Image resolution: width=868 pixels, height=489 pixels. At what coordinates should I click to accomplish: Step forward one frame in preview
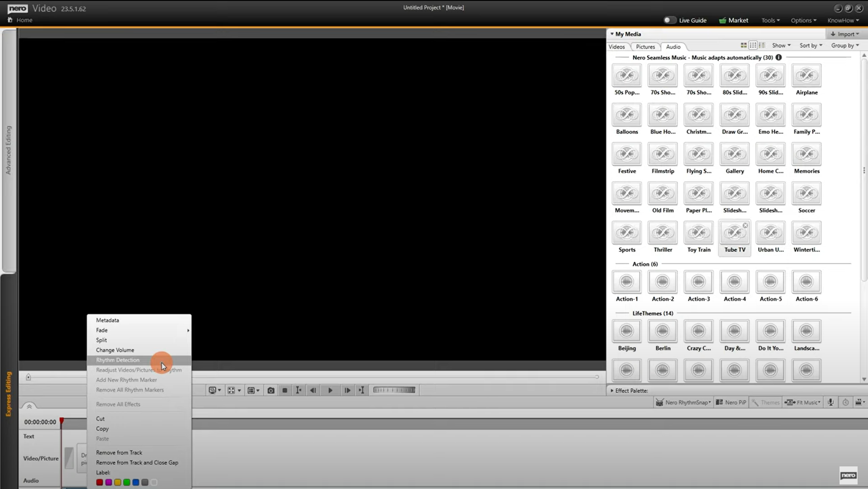(x=347, y=390)
